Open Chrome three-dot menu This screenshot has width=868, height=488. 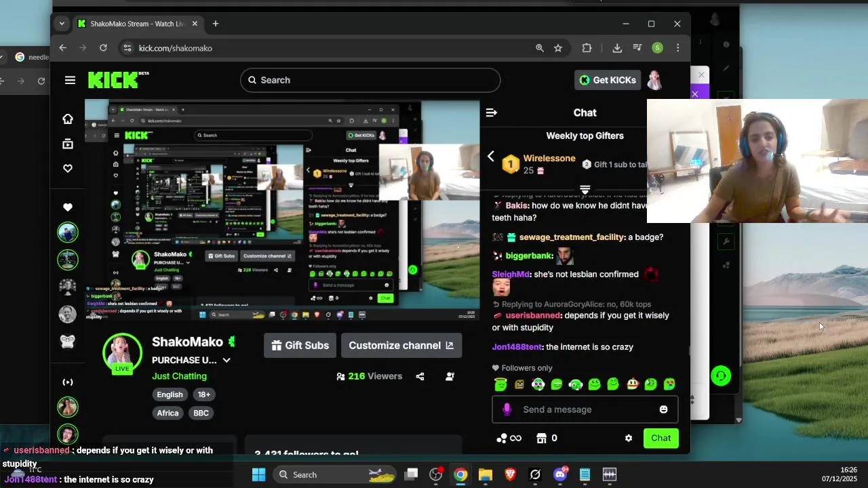[677, 48]
